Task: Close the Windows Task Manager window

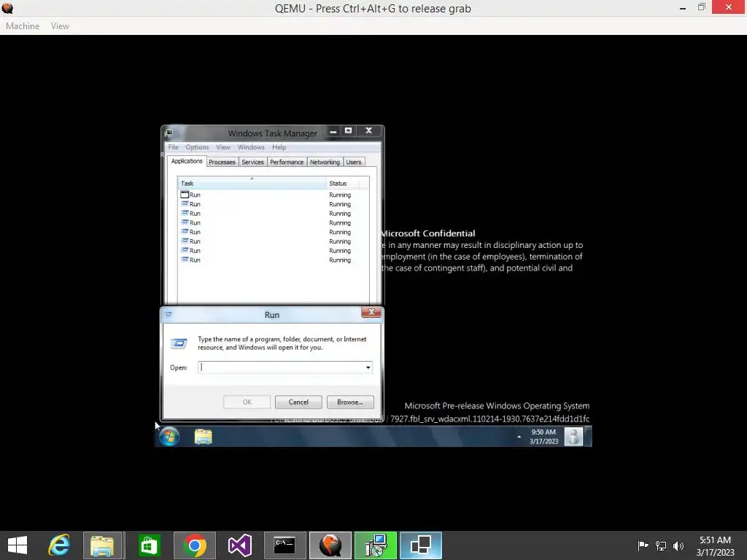Action: tap(368, 131)
